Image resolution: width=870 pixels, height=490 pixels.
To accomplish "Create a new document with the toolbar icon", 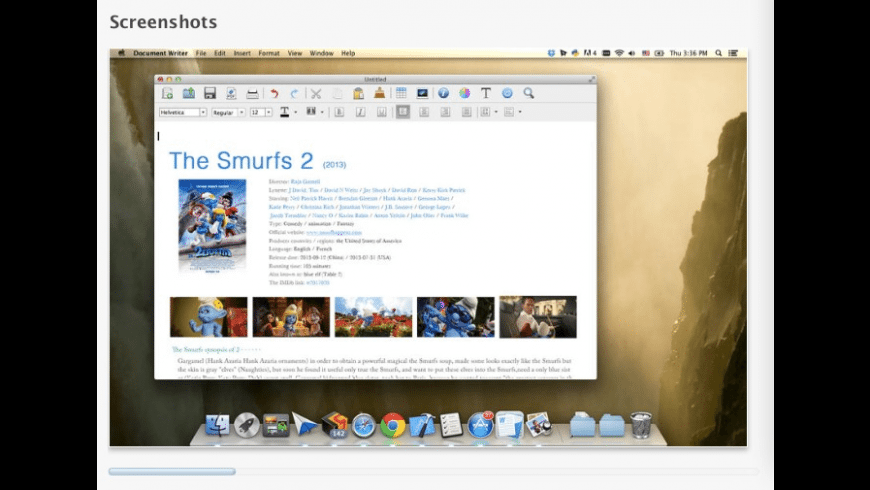I will 168,93.
